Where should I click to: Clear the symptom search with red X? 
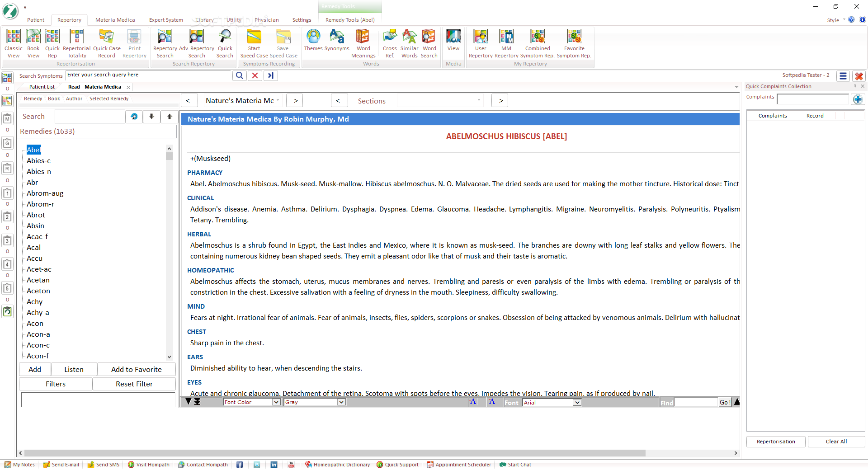255,75
